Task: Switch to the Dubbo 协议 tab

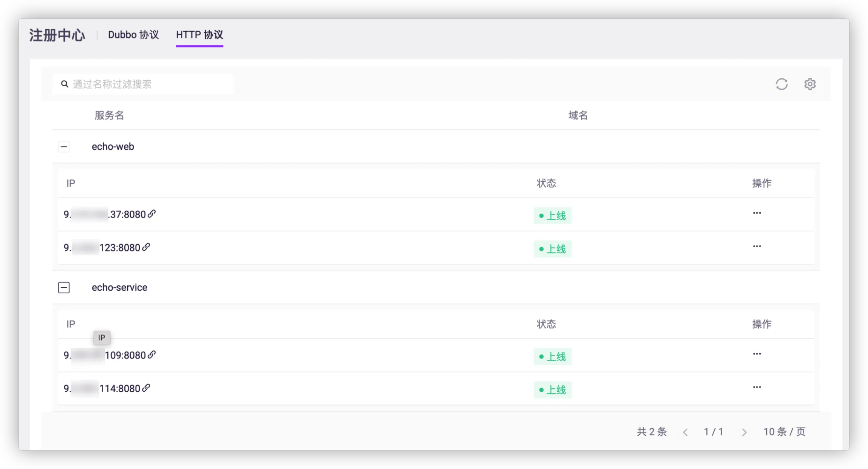Action: click(x=133, y=35)
